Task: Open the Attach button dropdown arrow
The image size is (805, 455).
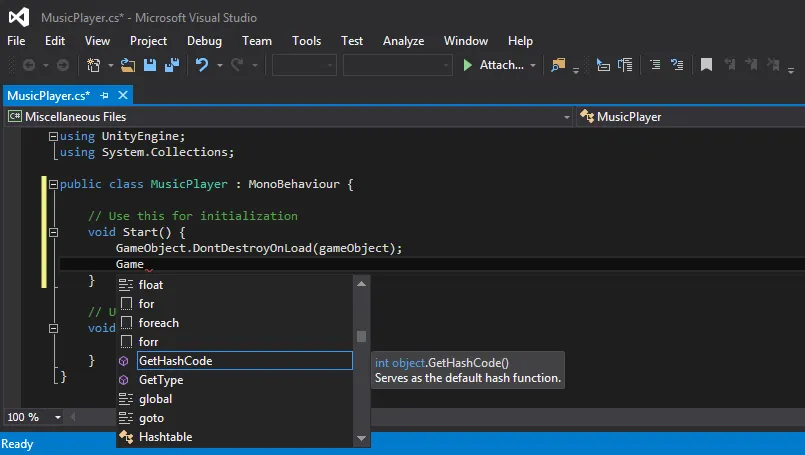Action: coord(533,65)
